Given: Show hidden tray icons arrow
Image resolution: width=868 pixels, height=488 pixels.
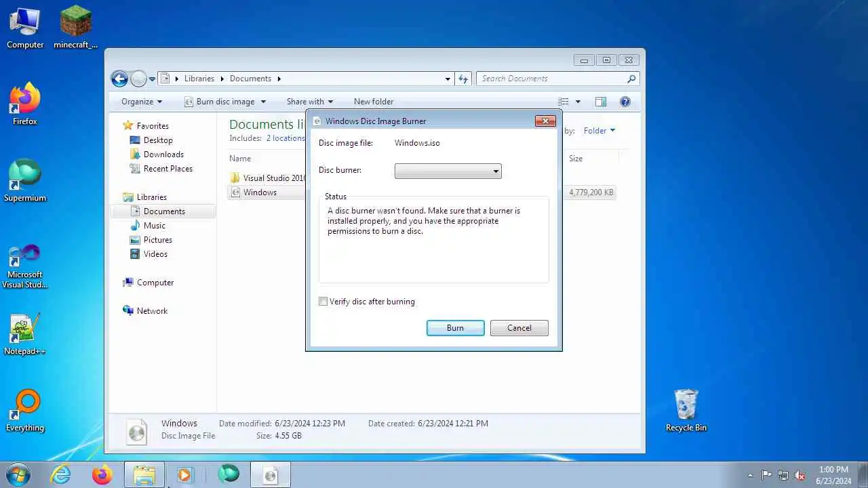Looking at the screenshot, I should point(750,475).
